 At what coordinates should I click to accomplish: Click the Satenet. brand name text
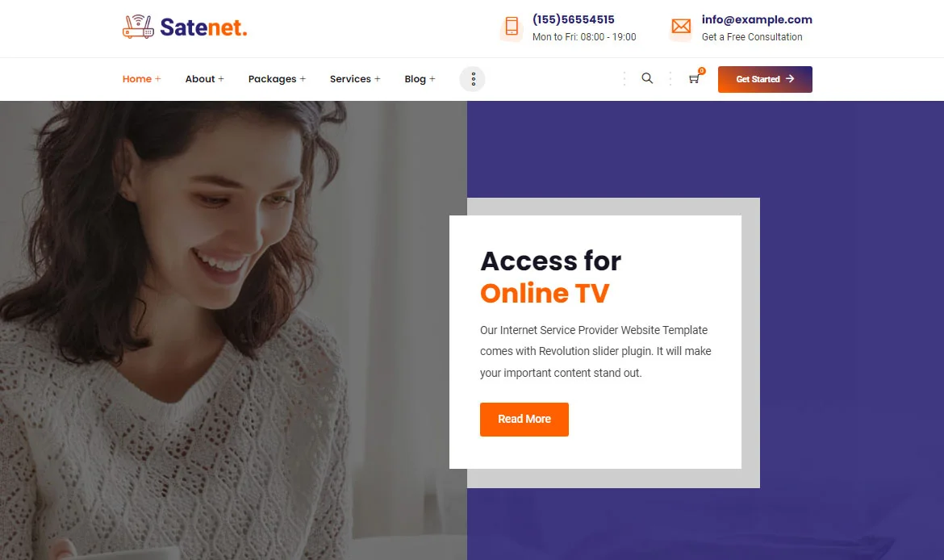[203, 27]
